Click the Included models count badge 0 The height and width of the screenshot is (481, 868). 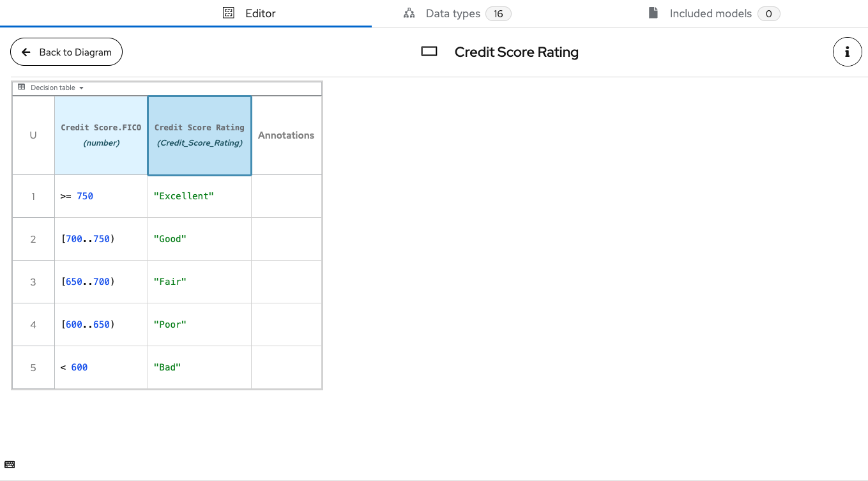pos(769,13)
